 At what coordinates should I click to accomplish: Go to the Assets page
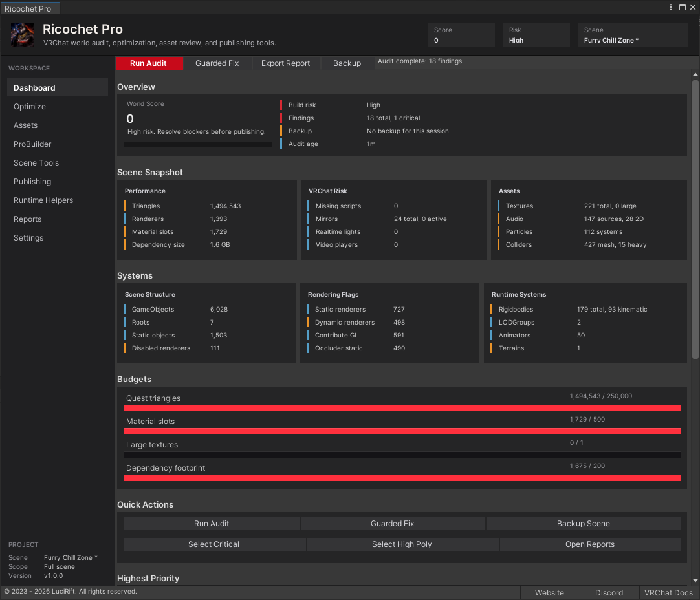pos(58,125)
